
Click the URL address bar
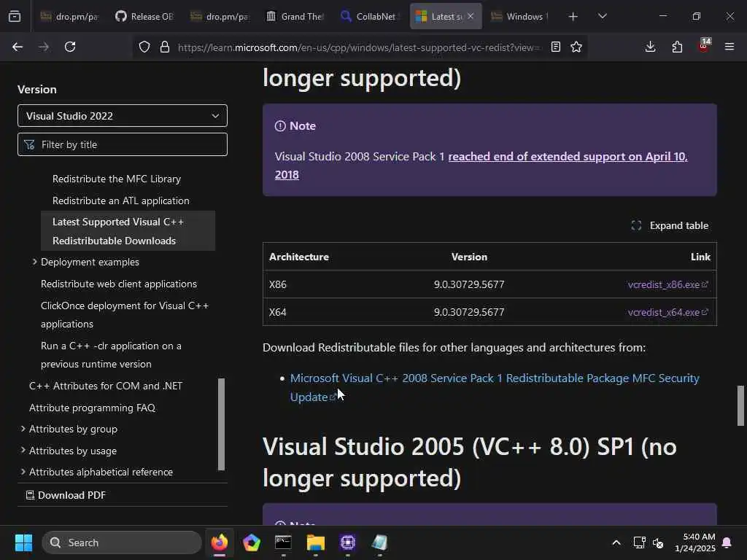point(358,47)
